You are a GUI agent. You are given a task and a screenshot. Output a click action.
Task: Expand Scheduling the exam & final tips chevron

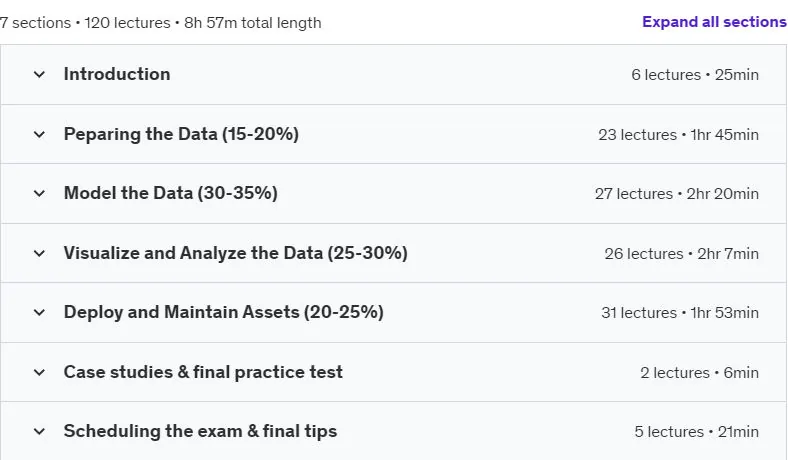(39, 431)
